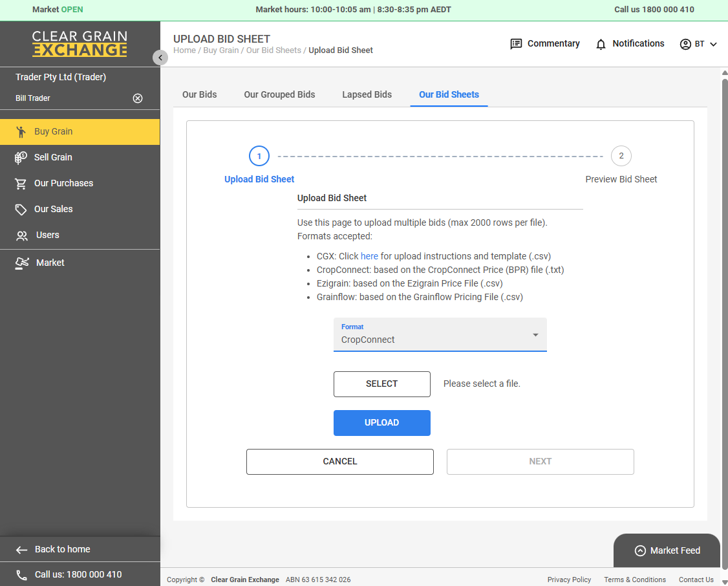Click 'Call us 1800 000 410' in top bar

[x=654, y=9]
